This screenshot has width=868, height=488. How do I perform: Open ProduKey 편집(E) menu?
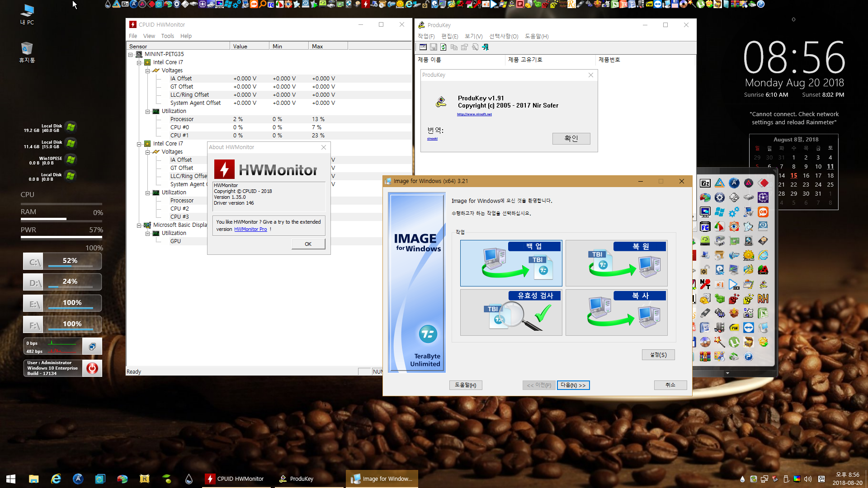[x=449, y=36]
